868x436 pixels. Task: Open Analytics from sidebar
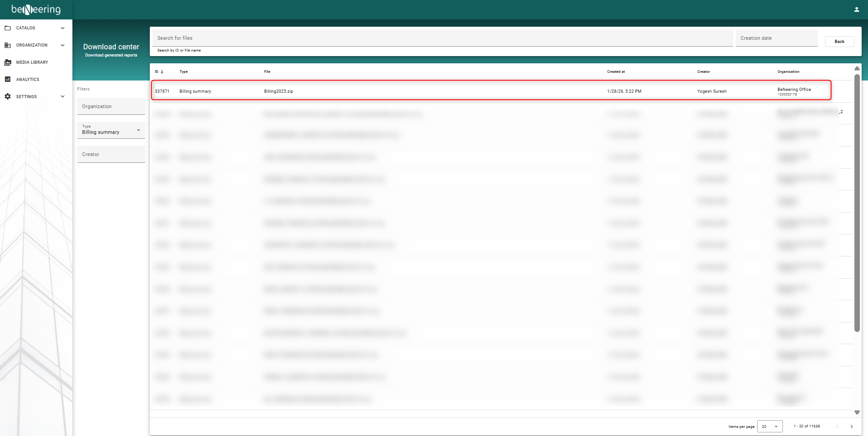28,80
